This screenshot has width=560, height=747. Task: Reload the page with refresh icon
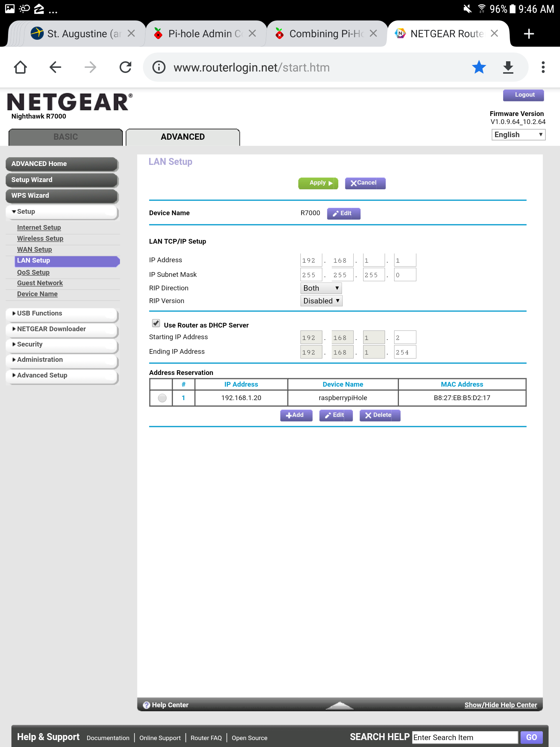[125, 67]
